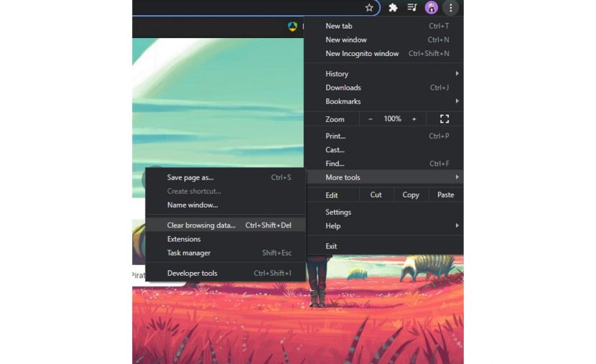The image size is (596, 364).
Task: Open Task manager
Action: coord(225,253)
